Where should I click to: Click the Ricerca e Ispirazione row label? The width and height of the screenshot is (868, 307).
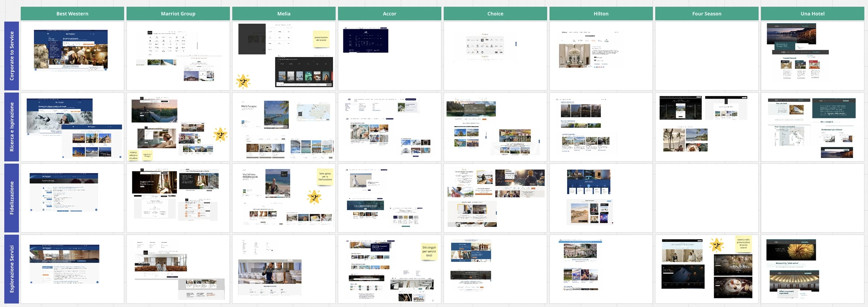coord(11,127)
